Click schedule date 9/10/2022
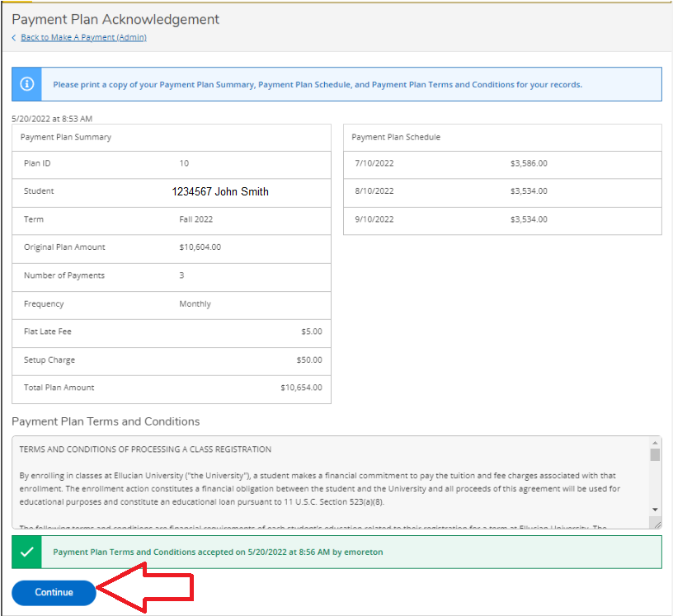The height and width of the screenshot is (616, 673). point(374,219)
